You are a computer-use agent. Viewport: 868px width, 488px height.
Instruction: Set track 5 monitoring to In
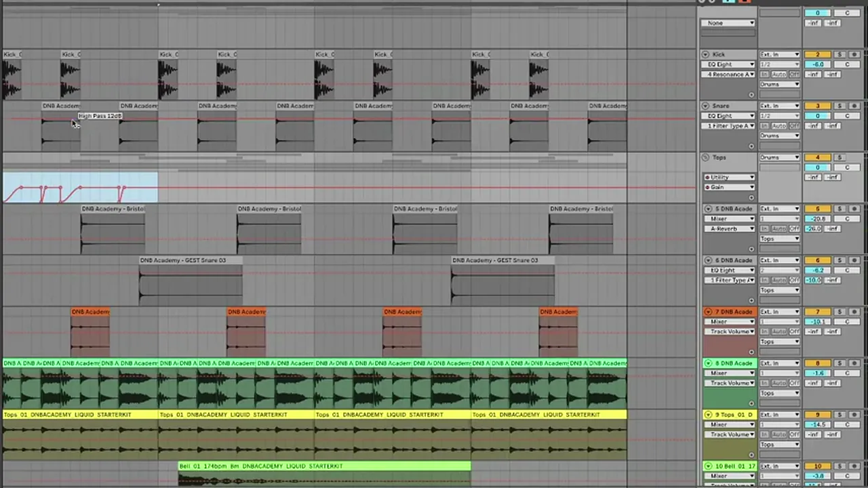coord(764,229)
